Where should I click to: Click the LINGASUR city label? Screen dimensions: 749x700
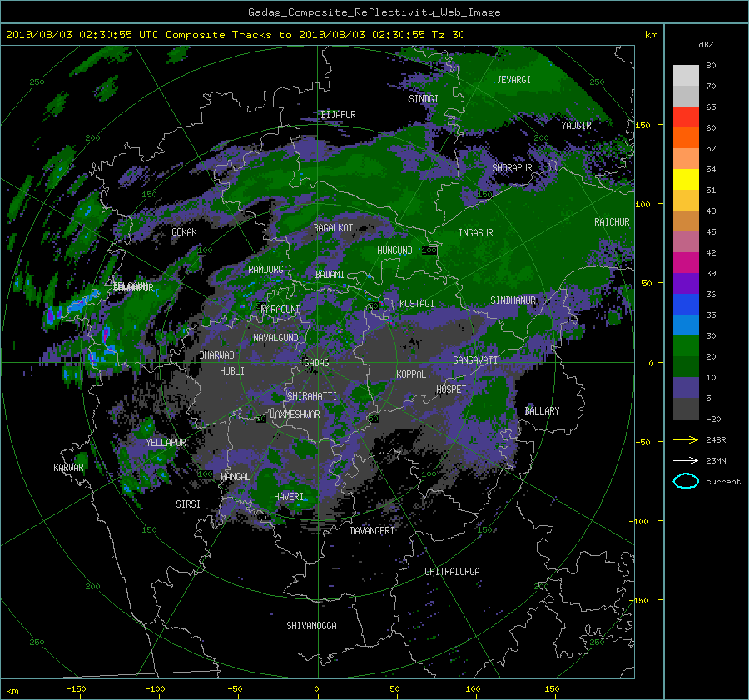tap(473, 233)
